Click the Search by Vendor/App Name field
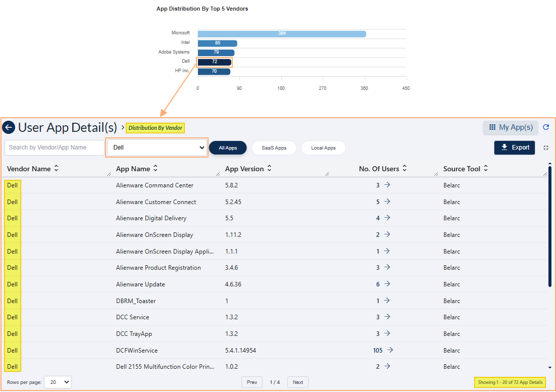The height and width of the screenshot is (392, 556). [x=53, y=148]
